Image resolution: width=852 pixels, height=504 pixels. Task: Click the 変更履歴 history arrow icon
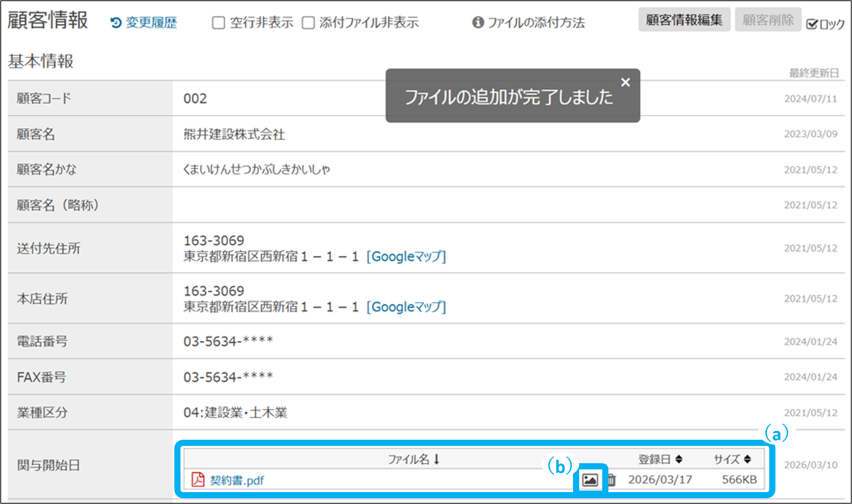pos(116,23)
